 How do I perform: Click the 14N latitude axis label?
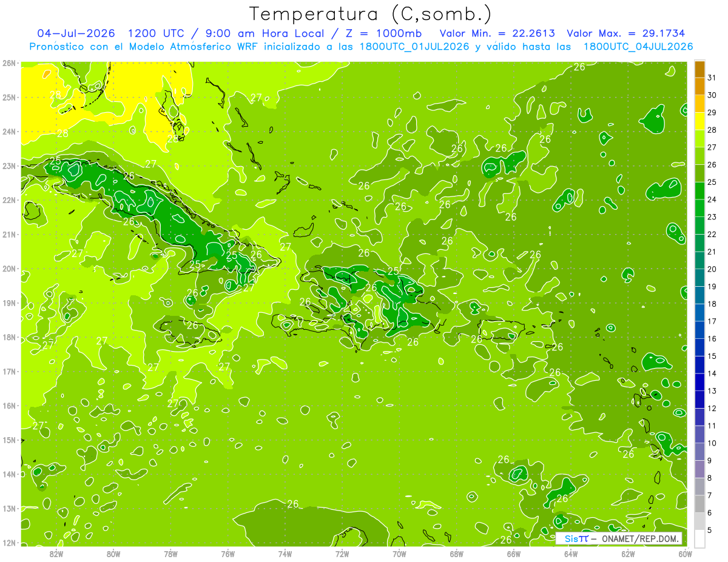coord(9,474)
